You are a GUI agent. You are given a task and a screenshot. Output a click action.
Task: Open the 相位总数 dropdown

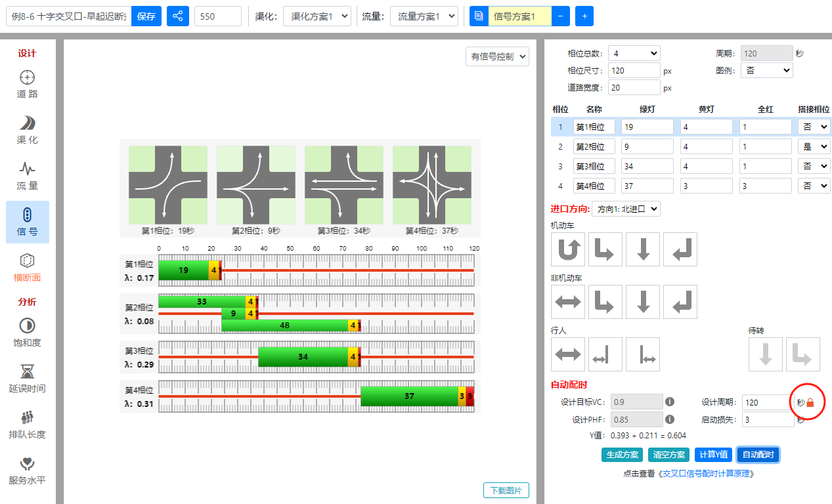634,53
